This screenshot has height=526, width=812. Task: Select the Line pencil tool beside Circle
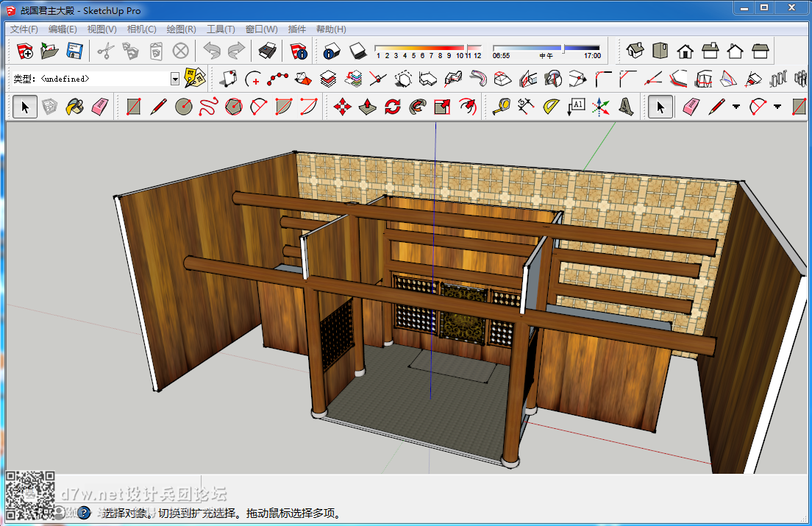[x=158, y=107]
